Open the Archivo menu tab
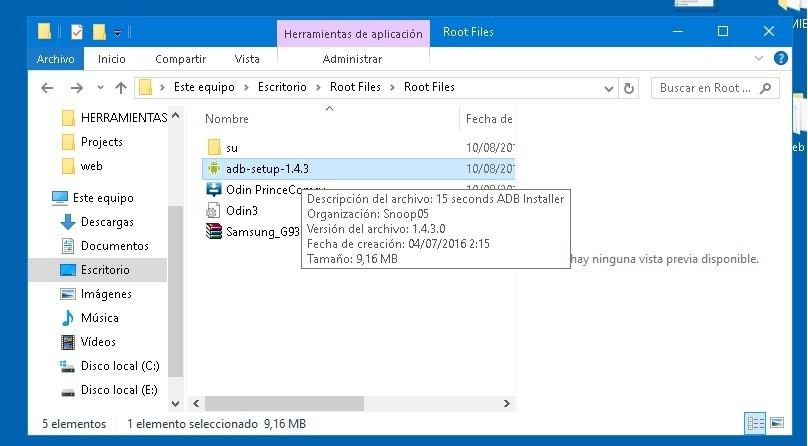The width and height of the screenshot is (808, 446). (55, 59)
